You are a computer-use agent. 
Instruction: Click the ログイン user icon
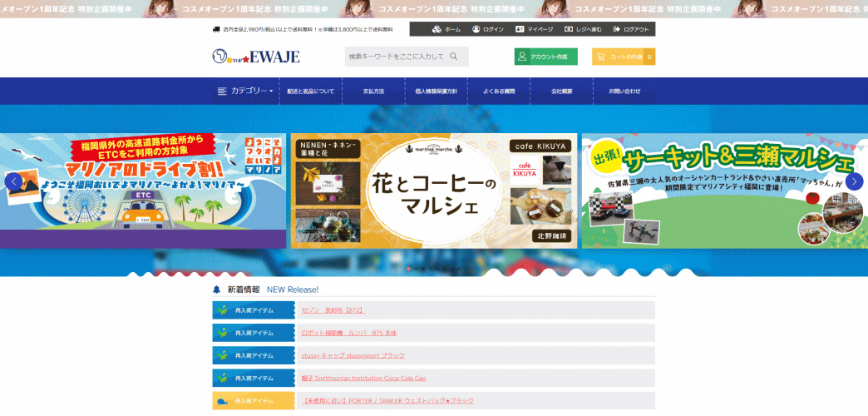pos(476,29)
